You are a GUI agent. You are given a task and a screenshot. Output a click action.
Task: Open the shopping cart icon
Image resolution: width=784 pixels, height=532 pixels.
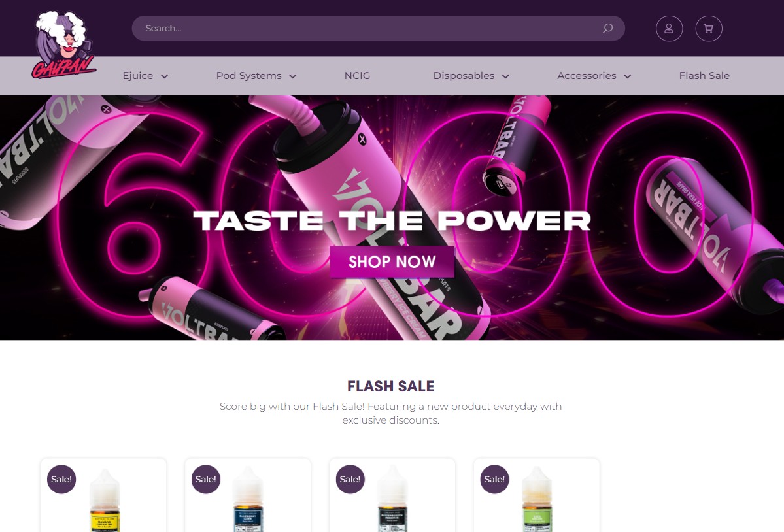(x=709, y=29)
